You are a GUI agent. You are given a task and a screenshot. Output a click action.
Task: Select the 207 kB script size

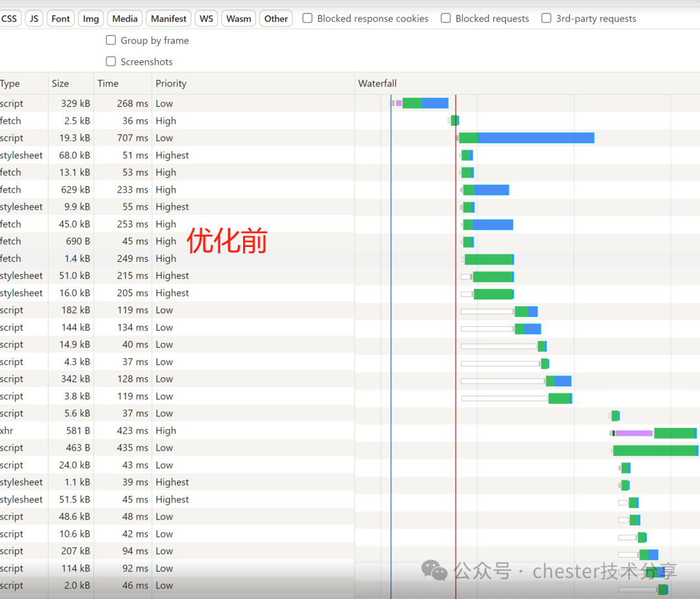[x=75, y=551]
